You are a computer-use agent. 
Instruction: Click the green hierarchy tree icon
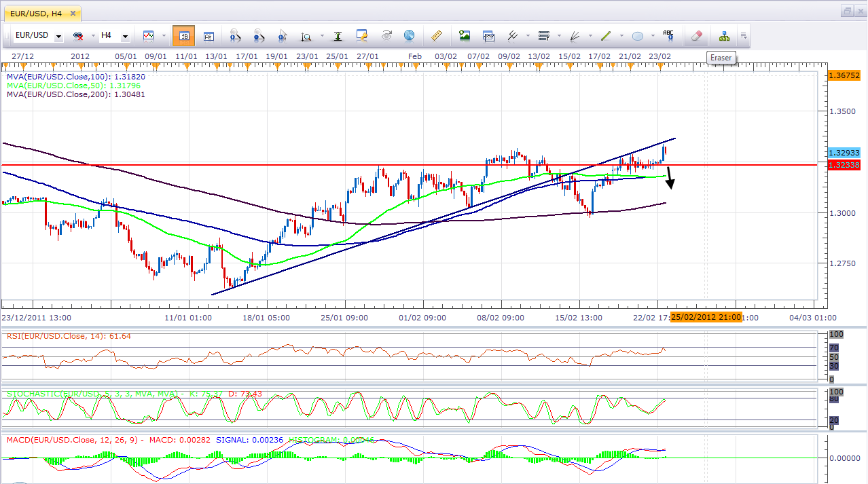point(724,35)
